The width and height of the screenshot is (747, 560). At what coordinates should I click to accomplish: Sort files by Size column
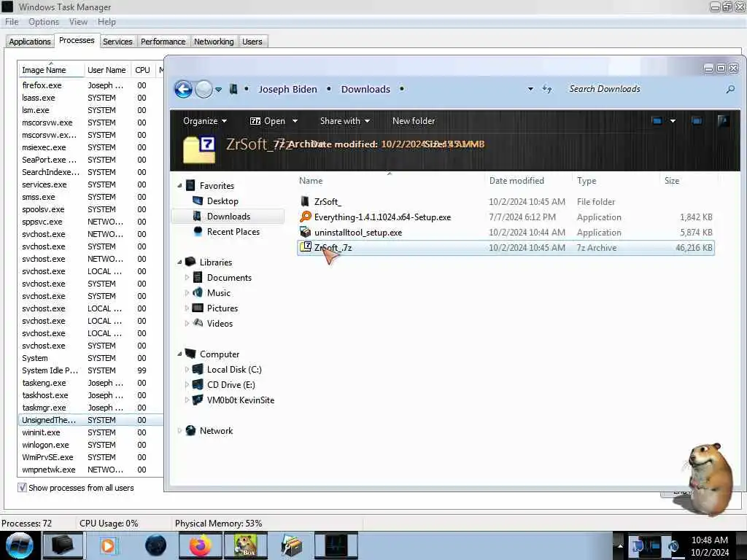tap(689, 181)
